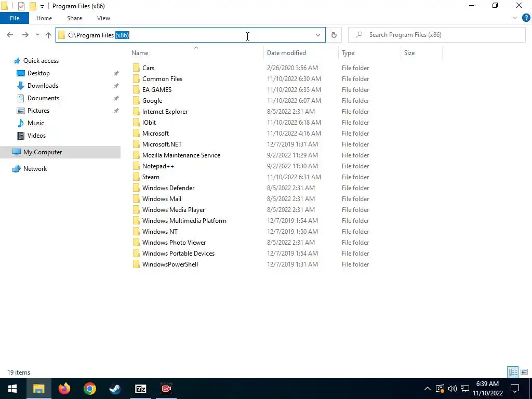Select the Windows Multimedia Platform folder
Viewport: 532px width, 399px height.
(184, 220)
